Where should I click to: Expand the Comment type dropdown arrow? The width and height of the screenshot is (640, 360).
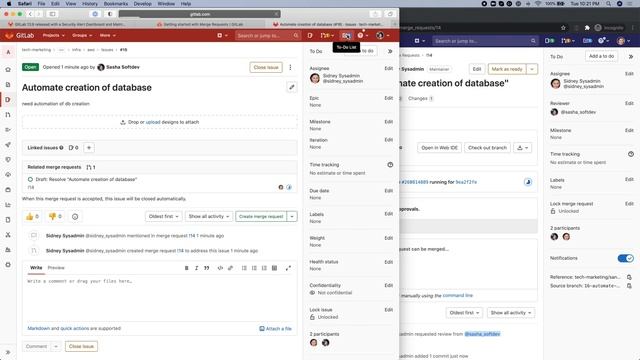pos(56,347)
